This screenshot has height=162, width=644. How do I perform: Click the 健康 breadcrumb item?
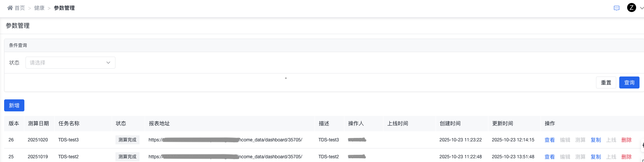[39, 8]
